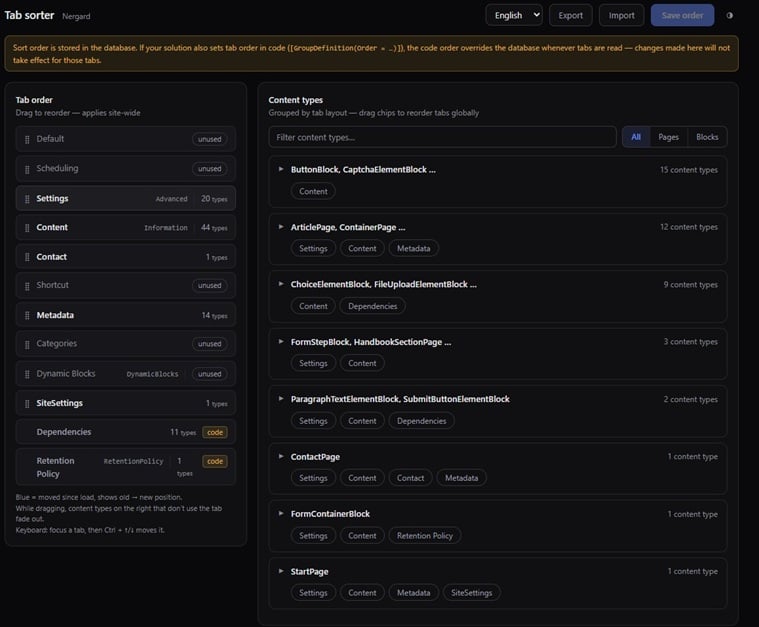Grab the drag handle of Settings tab
Image resolution: width=759 pixels, height=627 pixels.
(27, 199)
